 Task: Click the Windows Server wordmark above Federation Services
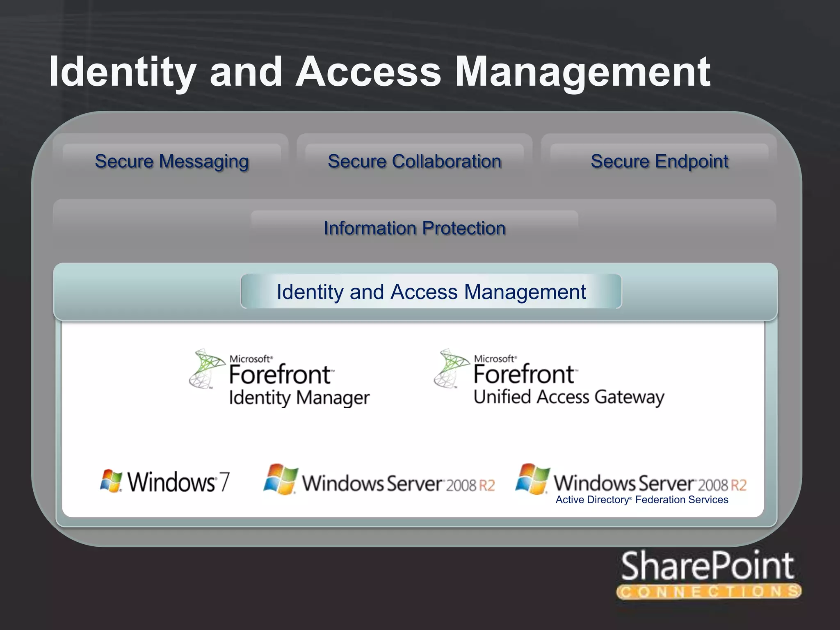point(651,483)
